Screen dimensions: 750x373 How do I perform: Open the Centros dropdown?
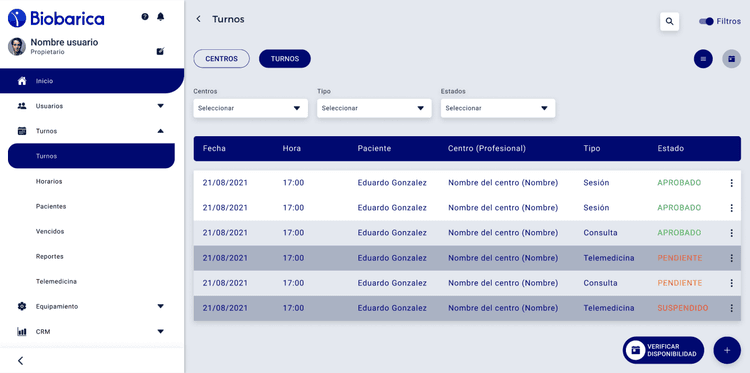click(251, 108)
